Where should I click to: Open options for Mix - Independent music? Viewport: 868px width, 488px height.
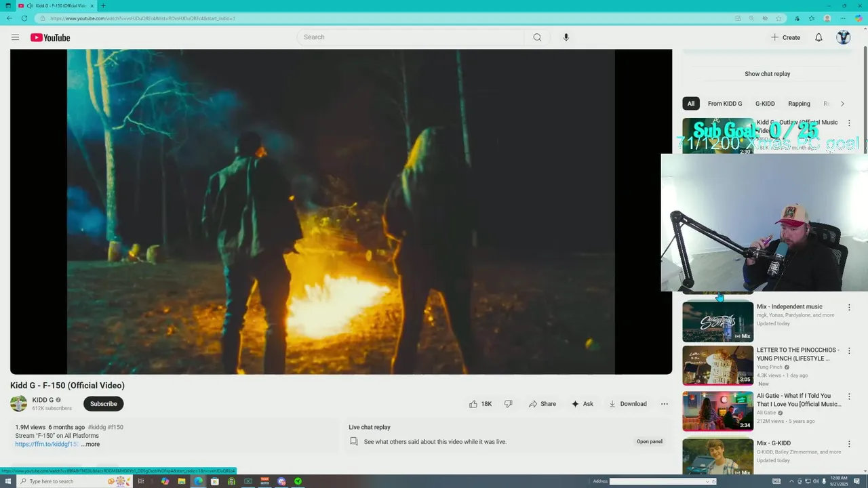pyautogui.click(x=849, y=308)
